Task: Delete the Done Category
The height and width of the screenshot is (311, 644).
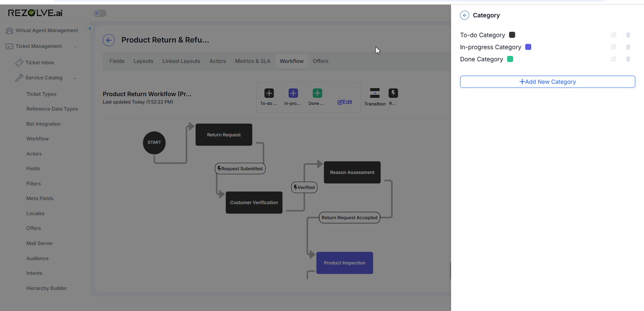Action: point(628,59)
